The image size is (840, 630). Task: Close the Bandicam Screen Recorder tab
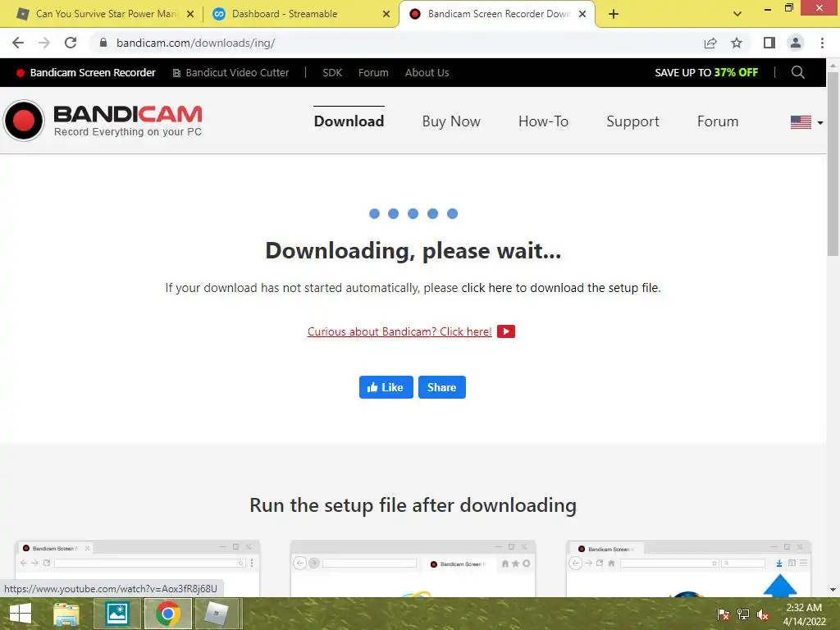point(583,14)
